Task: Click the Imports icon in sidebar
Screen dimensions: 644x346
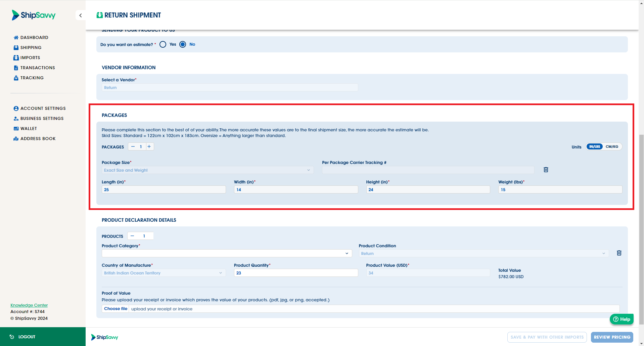Action: point(16,58)
